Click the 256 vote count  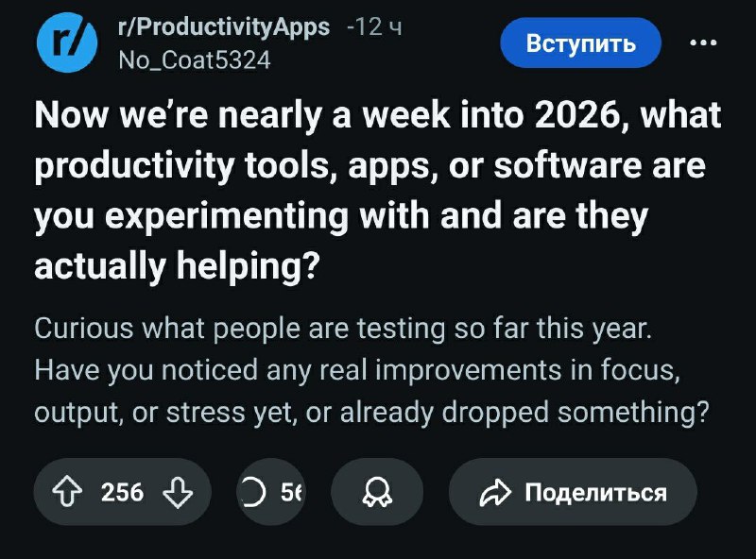coord(123,492)
